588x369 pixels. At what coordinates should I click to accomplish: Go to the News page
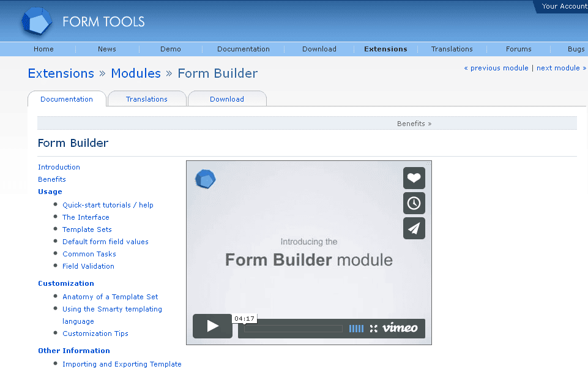click(107, 49)
